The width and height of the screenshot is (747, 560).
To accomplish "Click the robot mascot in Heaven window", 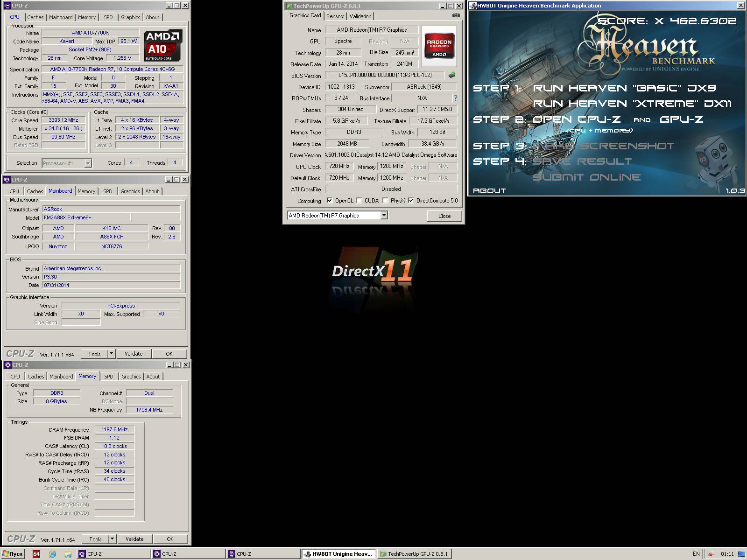I will 716,163.
